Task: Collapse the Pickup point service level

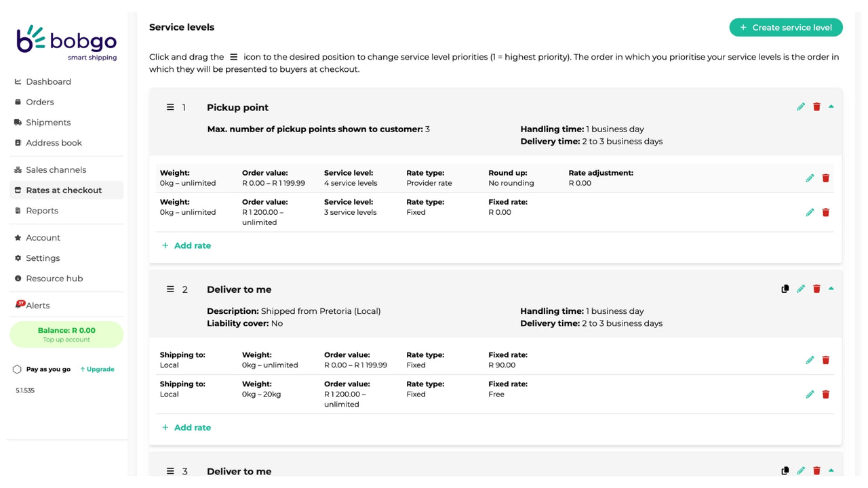Action: pyautogui.click(x=831, y=106)
